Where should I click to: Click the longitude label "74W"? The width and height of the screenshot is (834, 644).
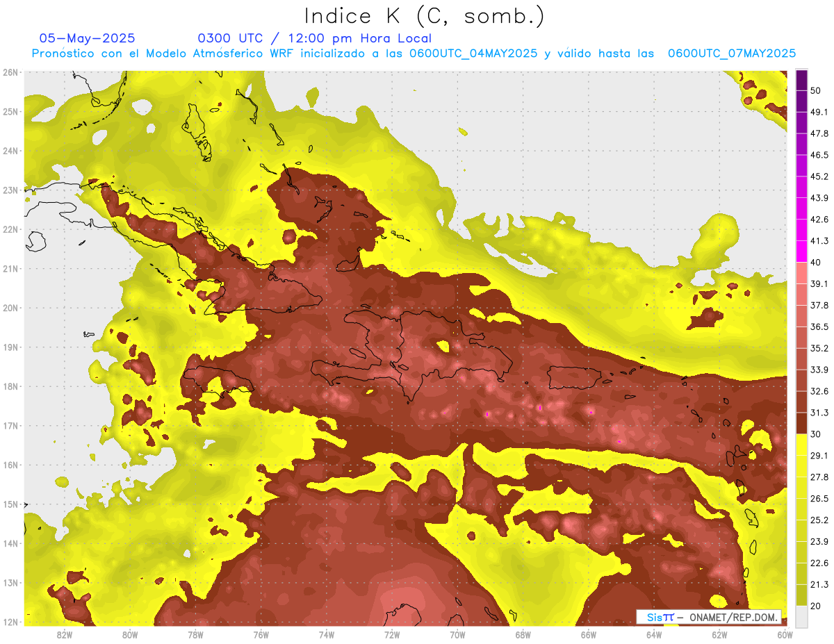[327, 634]
